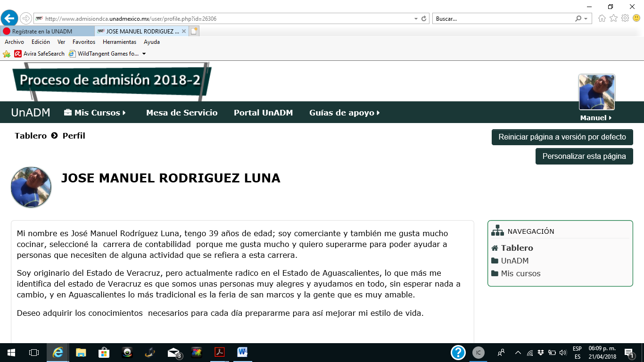Image resolution: width=644 pixels, height=362 pixels.
Task: Click the user avatar photo at top right
Action: coord(596,92)
